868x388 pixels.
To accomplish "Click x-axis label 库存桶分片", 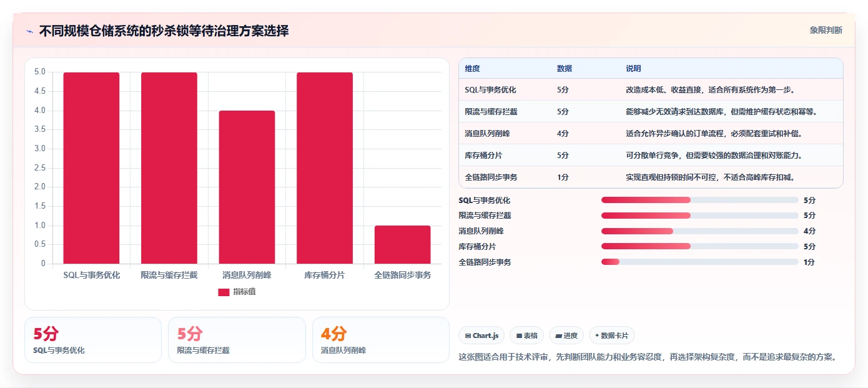I will tap(325, 275).
